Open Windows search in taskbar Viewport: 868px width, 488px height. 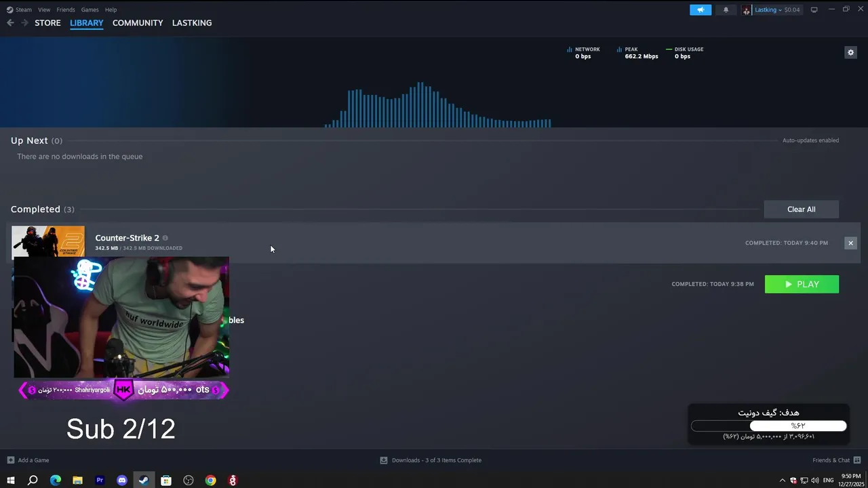coord(33,481)
